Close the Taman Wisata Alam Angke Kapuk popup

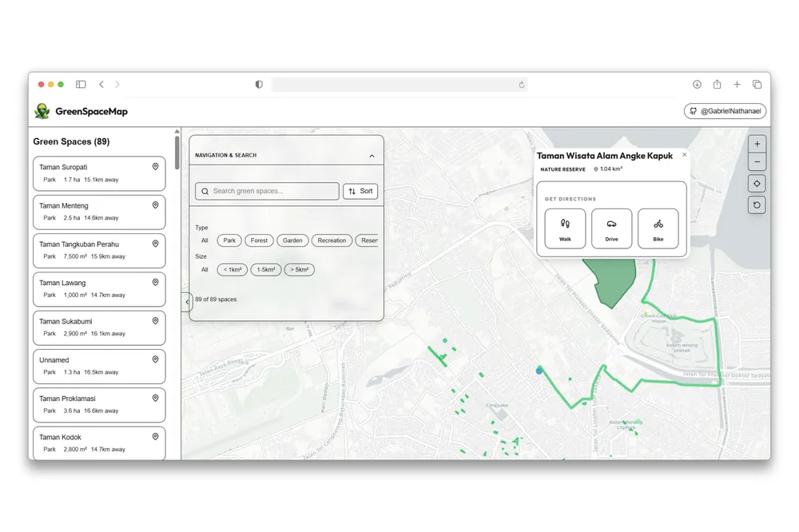tap(684, 156)
